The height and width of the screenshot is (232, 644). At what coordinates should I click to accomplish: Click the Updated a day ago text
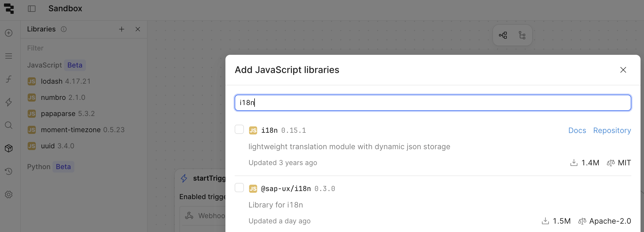(x=280, y=221)
